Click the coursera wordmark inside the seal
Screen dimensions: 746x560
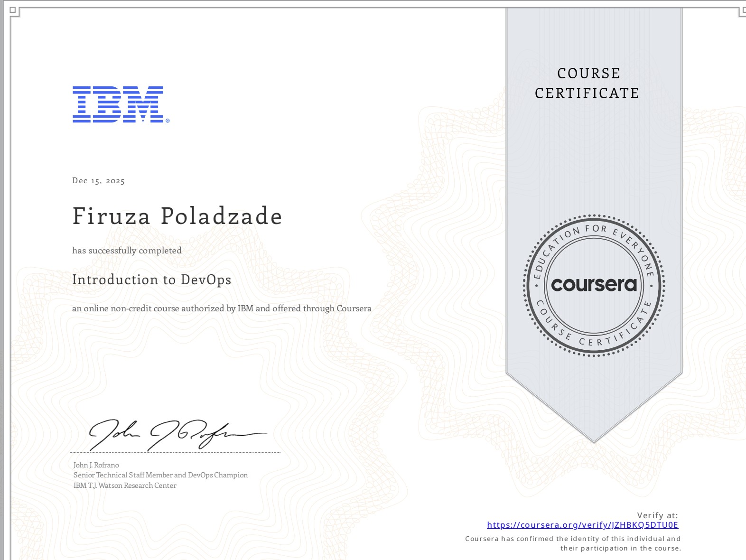tap(594, 284)
